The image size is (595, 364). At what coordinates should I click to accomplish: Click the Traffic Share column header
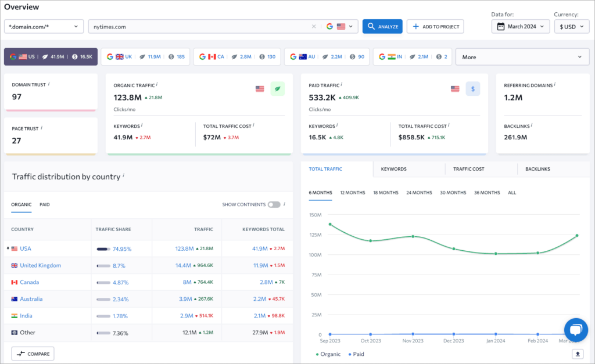[x=113, y=229]
